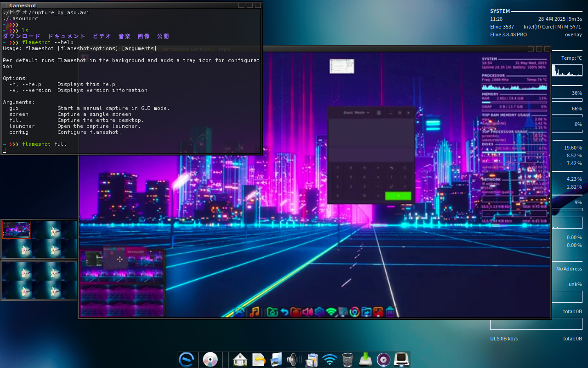This screenshot has width=588, height=368.
Task: Click the 'unk%' connection text
Action: tap(575, 284)
